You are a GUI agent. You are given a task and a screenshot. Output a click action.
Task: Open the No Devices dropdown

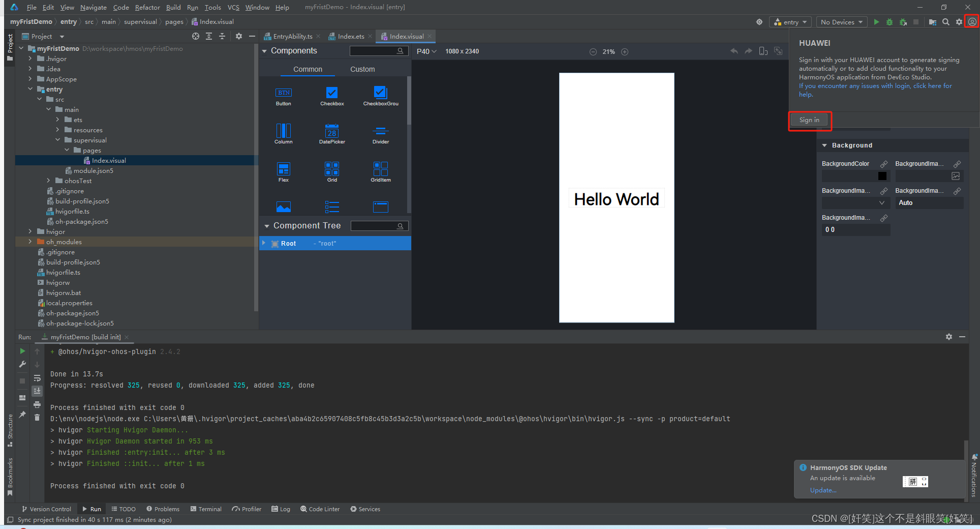pyautogui.click(x=842, y=22)
